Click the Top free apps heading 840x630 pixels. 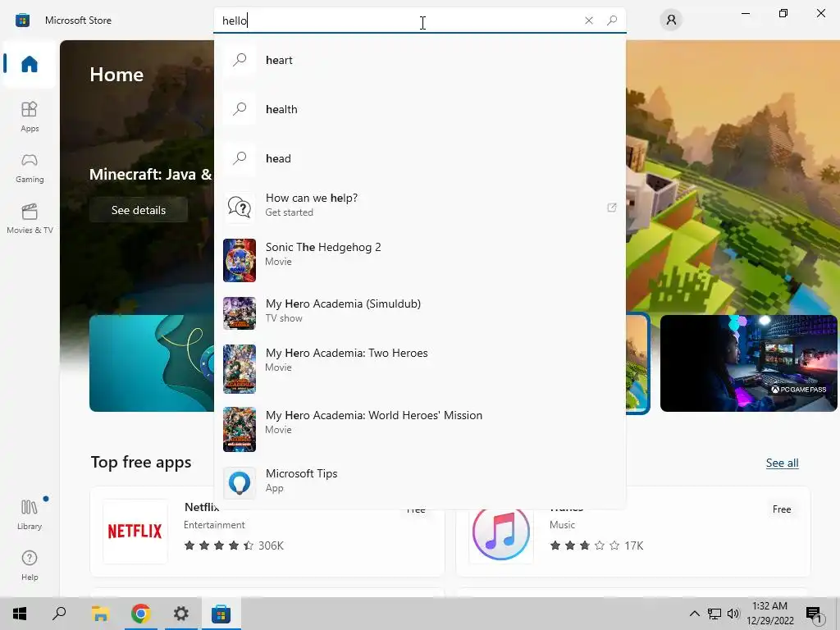pyautogui.click(x=141, y=462)
